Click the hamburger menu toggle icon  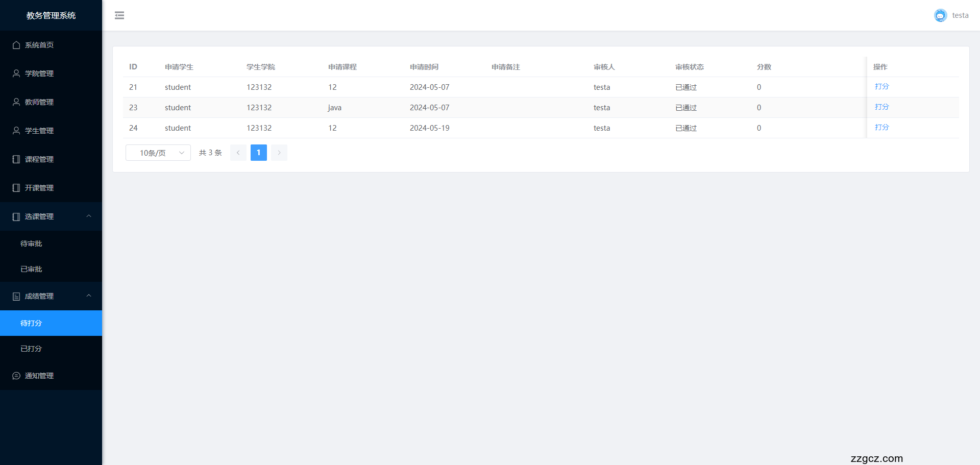click(x=119, y=15)
